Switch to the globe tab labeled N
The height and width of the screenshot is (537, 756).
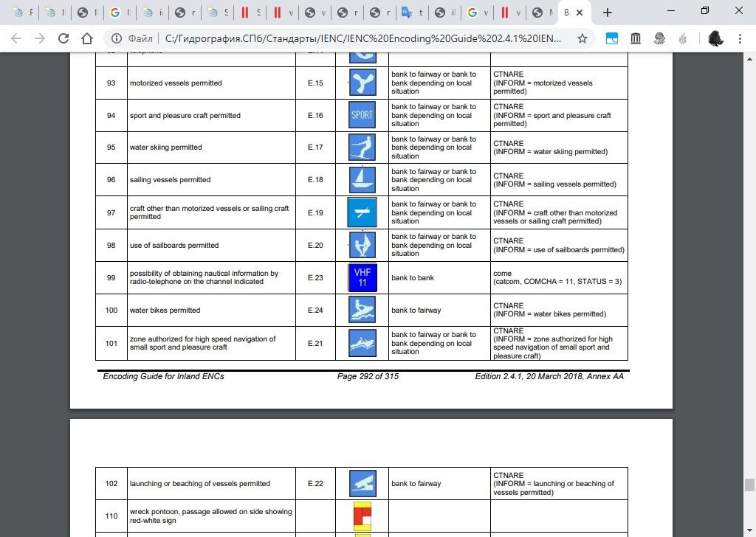click(541, 13)
